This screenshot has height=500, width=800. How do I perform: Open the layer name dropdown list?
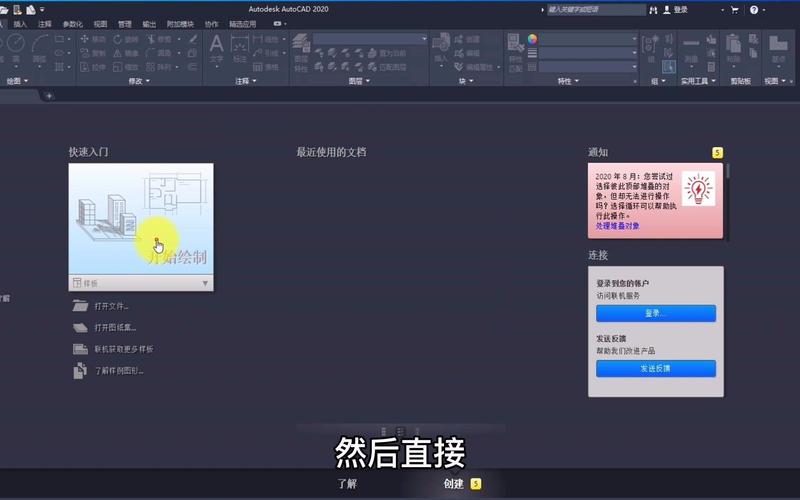click(x=370, y=39)
